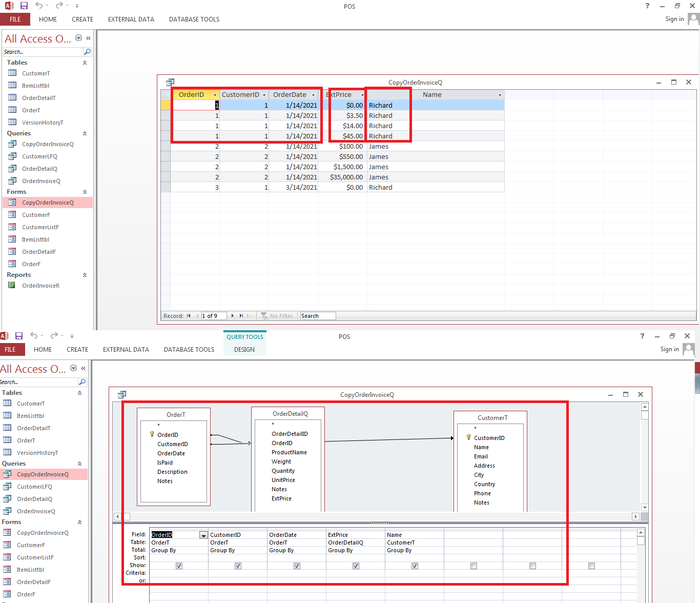The width and height of the screenshot is (700, 603).
Task: Open the OrderID field dropdown in design grid
Action: click(203, 535)
